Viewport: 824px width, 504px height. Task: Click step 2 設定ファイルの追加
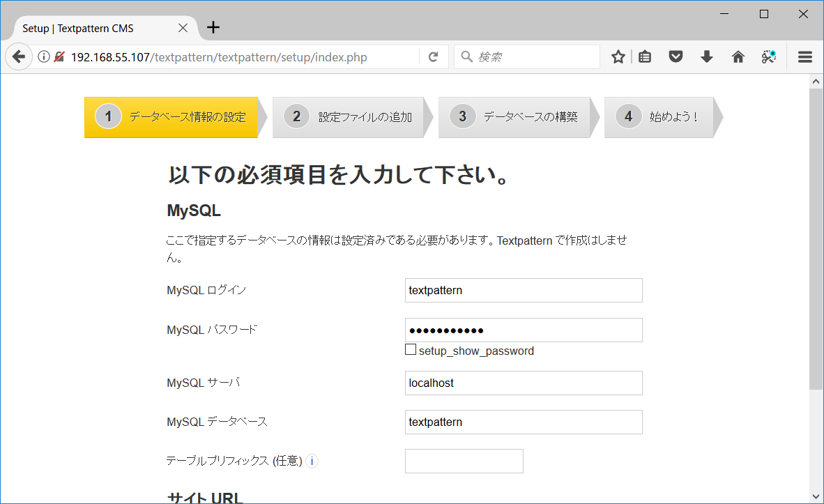pyautogui.click(x=349, y=116)
